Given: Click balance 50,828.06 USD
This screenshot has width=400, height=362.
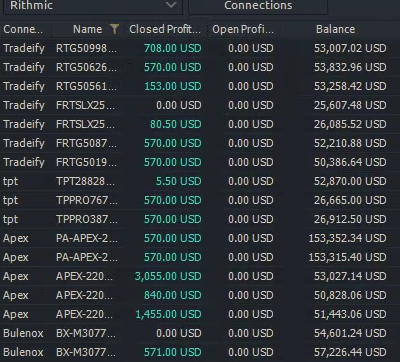Looking at the screenshot, I should [350, 295].
